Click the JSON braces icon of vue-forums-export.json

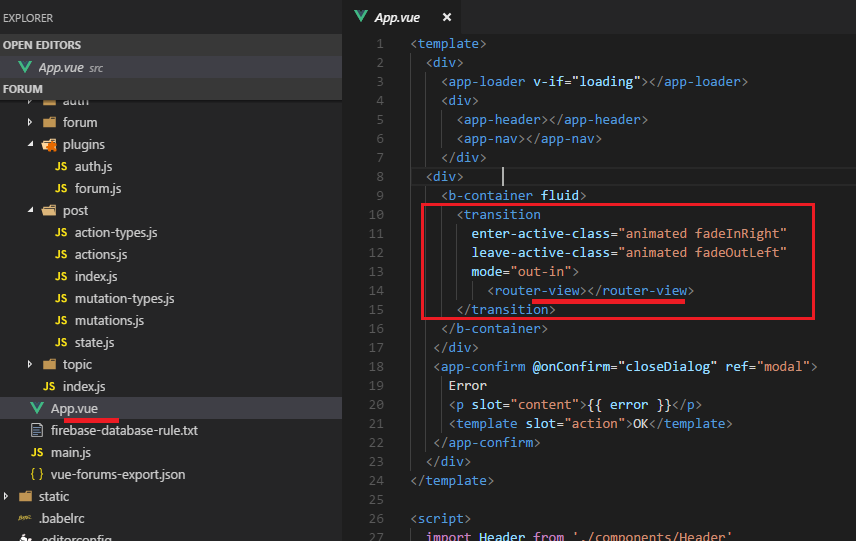[x=37, y=474]
